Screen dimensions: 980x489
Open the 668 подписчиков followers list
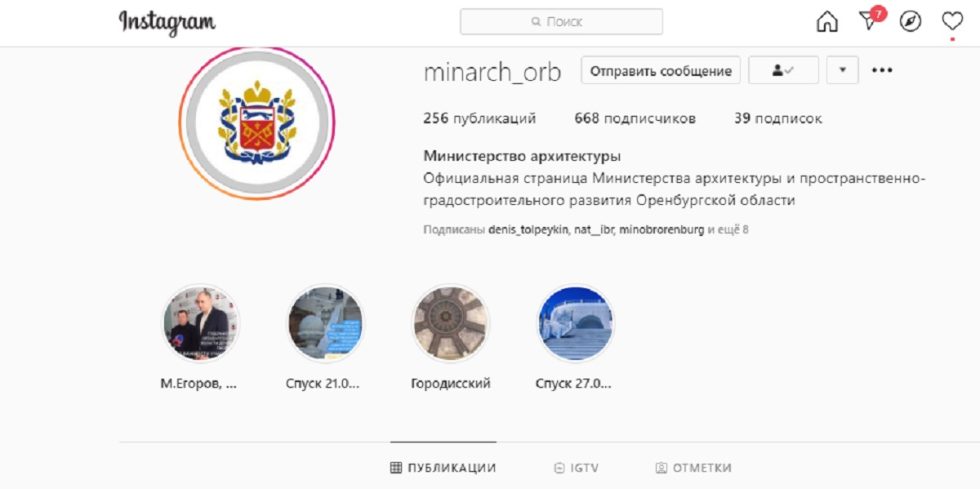635,118
